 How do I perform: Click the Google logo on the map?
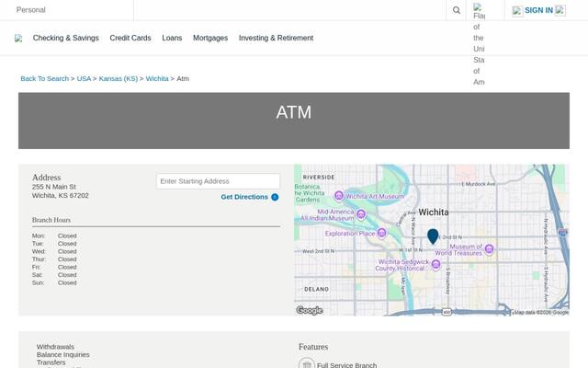pyautogui.click(x=310, y=311)
